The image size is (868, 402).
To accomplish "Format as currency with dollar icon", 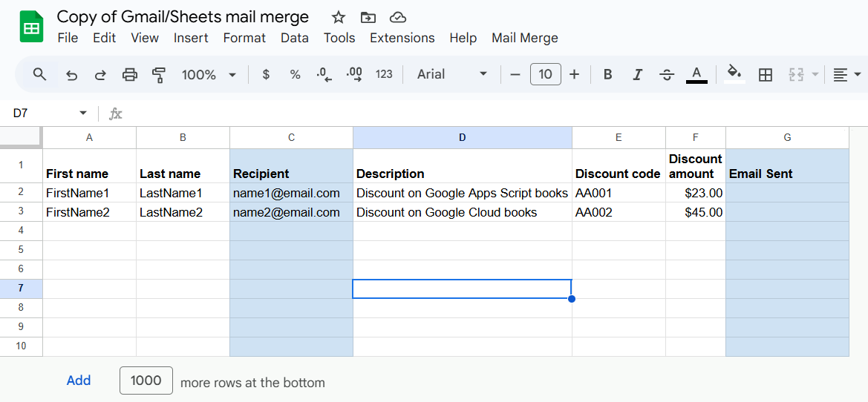I will pyautogui.click(x=266, y=75).
